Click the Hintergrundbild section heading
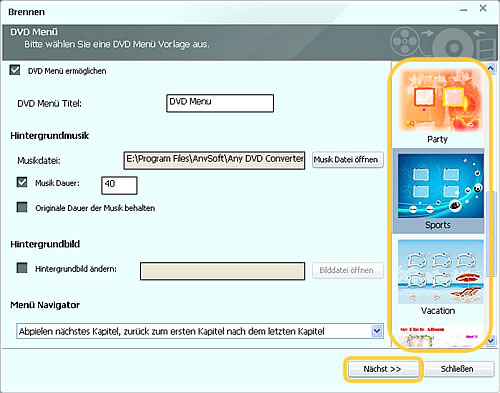This screenshot has height=393, width=500. click(x=45, y=244)
